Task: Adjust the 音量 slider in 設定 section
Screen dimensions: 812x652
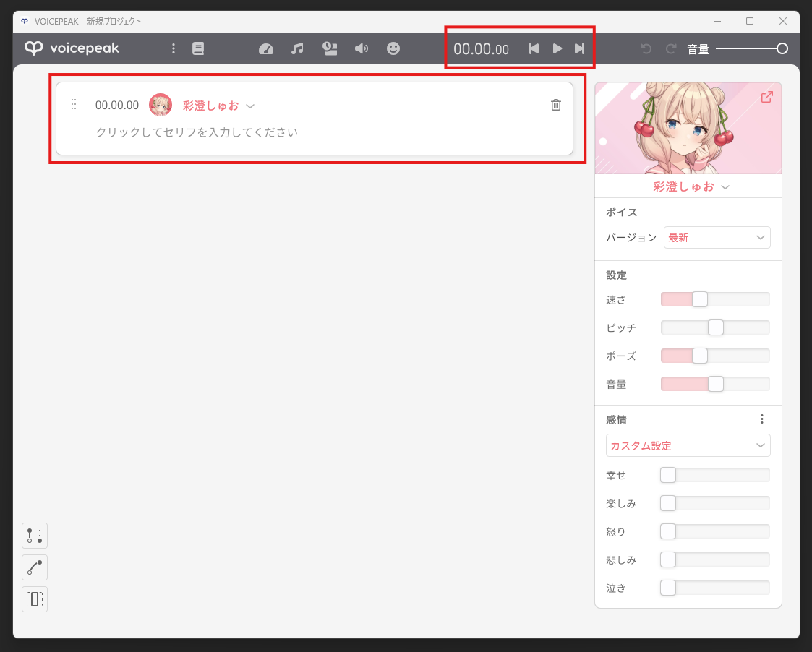Action: pos(715,384)
